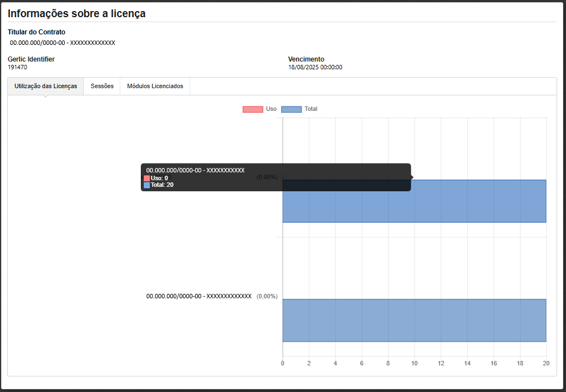Image resolution: width=566 pixels, height=392 pixels.
Task: Open the Módulos Licenciados tab
Action: tap(155, 86)
